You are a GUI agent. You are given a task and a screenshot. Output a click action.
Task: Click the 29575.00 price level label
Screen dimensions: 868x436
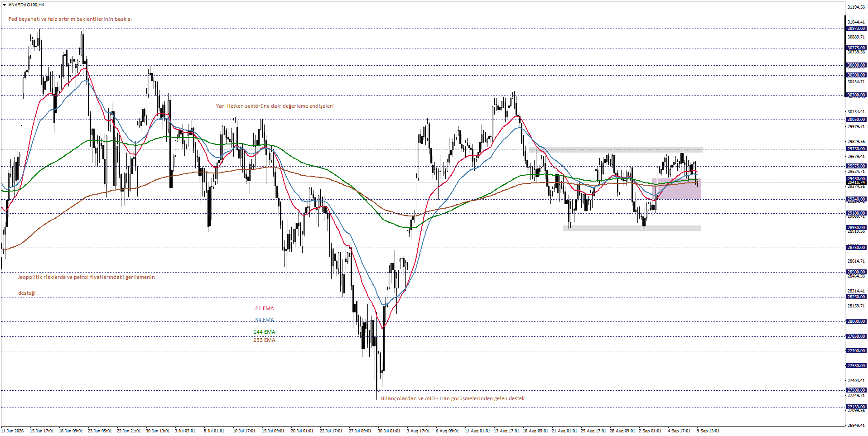[x=856, y=166]
